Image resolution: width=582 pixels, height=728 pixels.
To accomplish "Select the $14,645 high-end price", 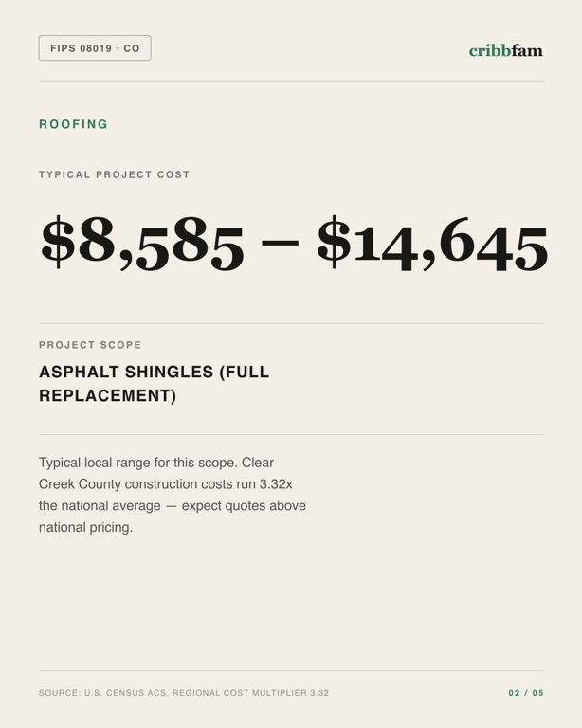I will pos(432,243).
